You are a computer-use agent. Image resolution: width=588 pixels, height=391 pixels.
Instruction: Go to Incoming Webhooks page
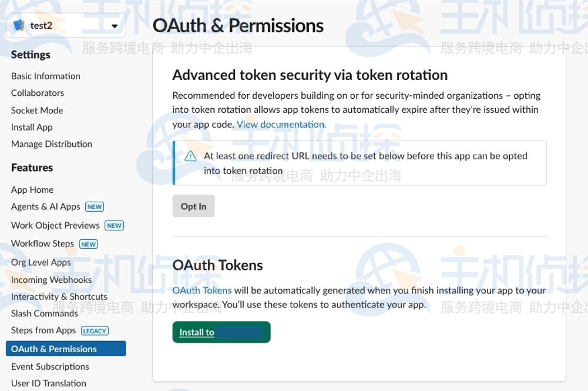coord(52,280)
